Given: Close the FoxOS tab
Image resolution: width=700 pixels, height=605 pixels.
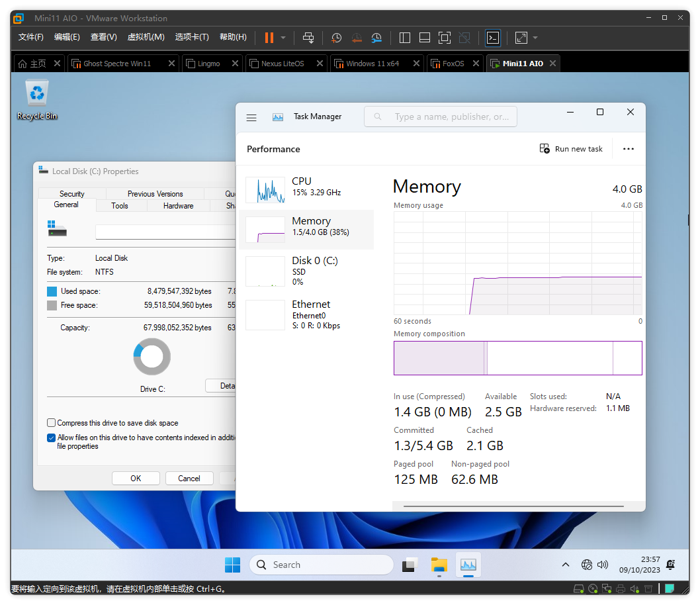Looking at the screenshot, I should coord(476,64).
